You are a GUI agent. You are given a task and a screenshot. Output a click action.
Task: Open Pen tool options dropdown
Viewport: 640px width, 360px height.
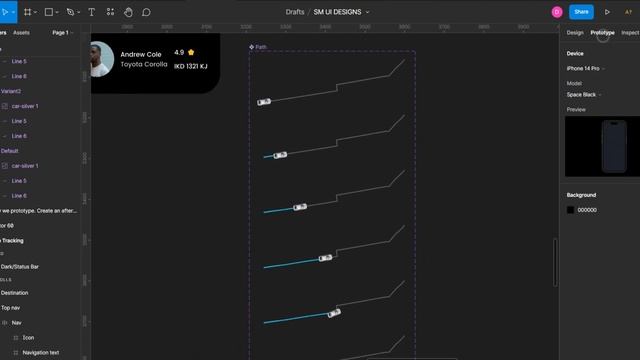coord(78,12)
